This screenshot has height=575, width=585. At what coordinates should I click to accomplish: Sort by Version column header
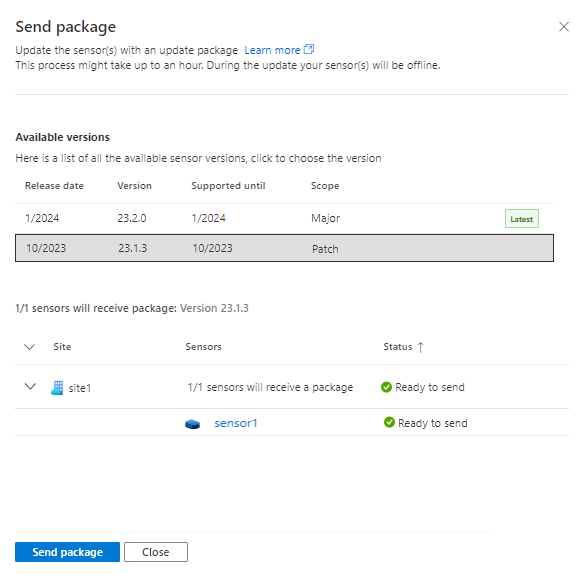click(134, 185)
